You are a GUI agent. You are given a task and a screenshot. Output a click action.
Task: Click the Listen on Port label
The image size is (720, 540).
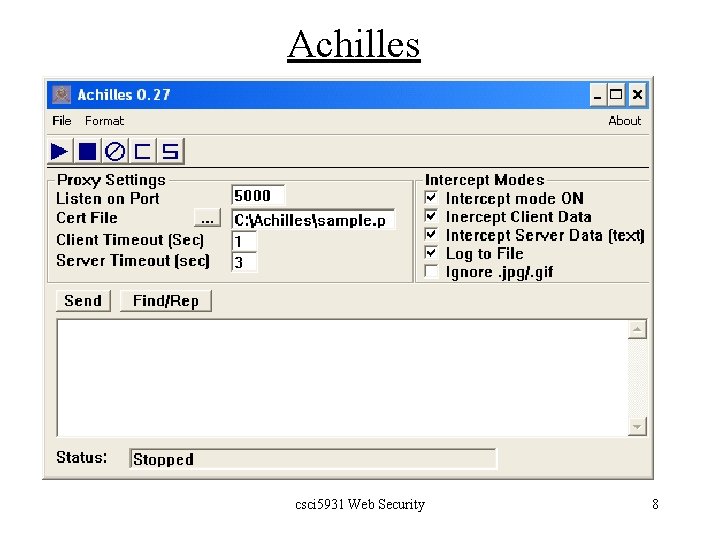click(x=107, y=198)
